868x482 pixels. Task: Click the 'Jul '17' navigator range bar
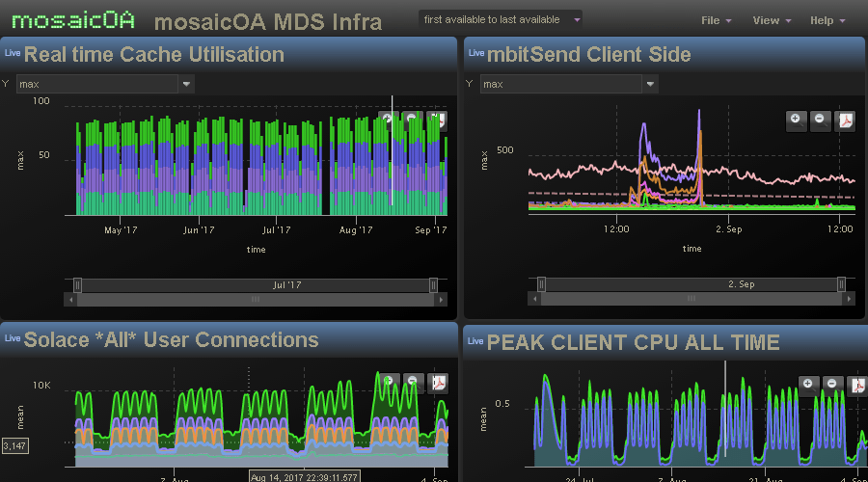tap(256, 285)
